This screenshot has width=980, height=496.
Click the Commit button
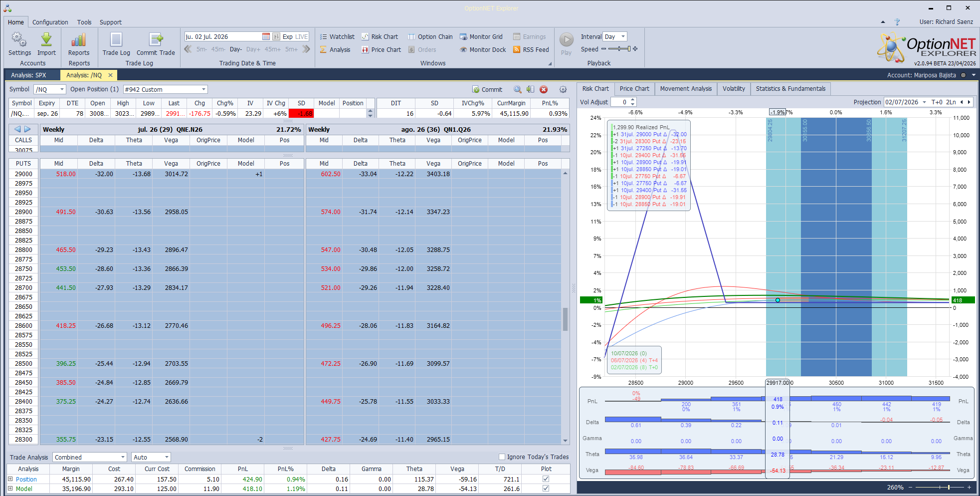pos(487,89)
